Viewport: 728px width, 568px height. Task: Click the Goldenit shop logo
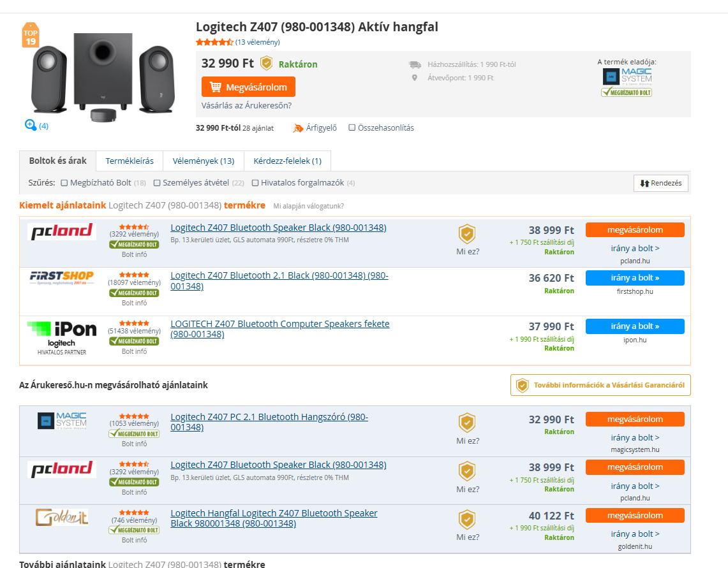point(62,517)
